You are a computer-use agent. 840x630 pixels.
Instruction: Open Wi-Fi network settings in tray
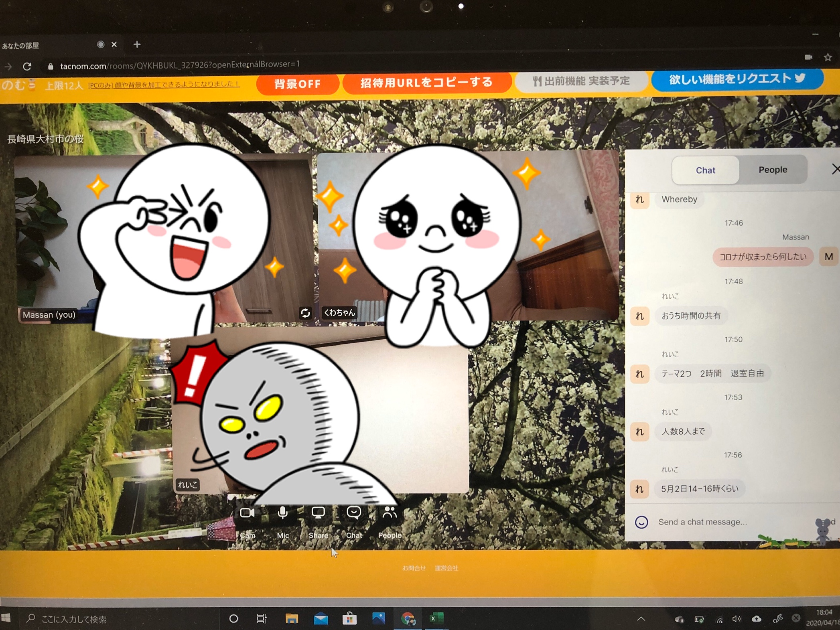tap(719, 620)
